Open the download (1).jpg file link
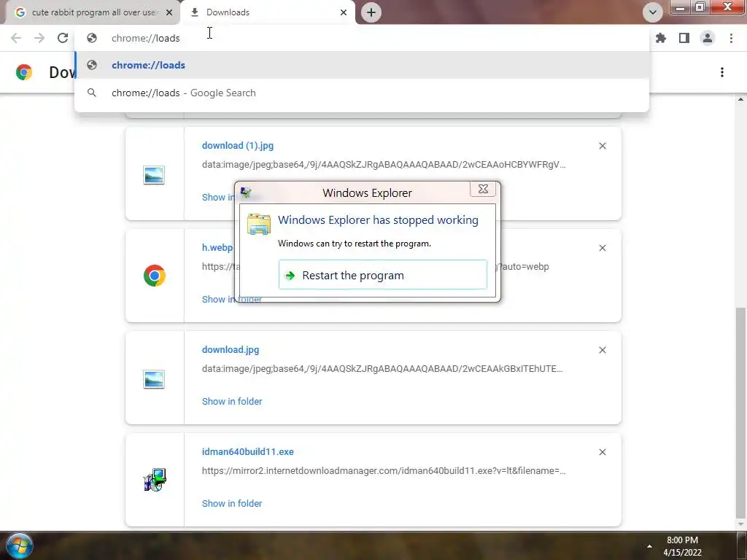 [238, 146]
